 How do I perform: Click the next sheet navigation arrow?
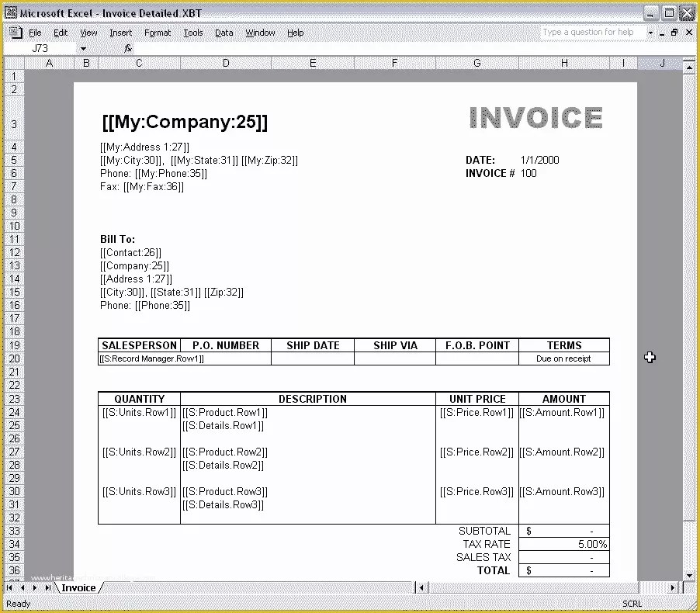36,587
